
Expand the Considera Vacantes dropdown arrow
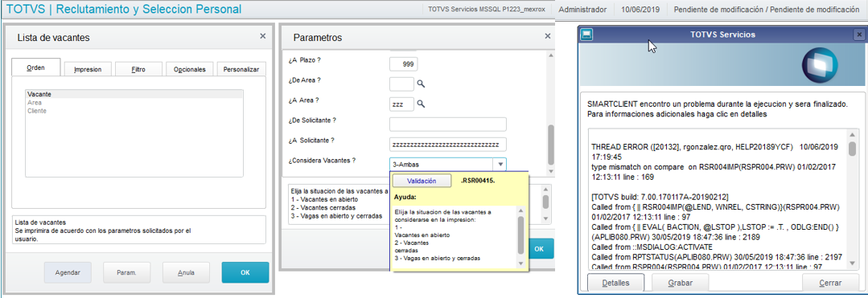click(500, 164)
